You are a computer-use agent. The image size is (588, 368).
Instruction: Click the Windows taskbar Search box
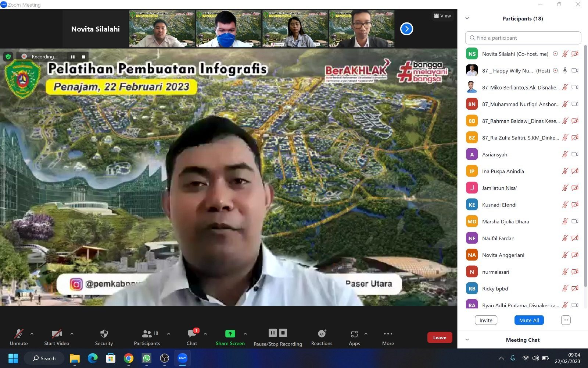click(x=44, y=358)
